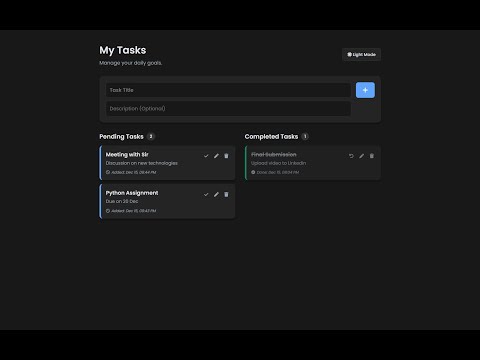This screenshot has width=480, height=360.
Task: Mark 'Python Assignment' task as complete
Action: click(x=206, y=194)
